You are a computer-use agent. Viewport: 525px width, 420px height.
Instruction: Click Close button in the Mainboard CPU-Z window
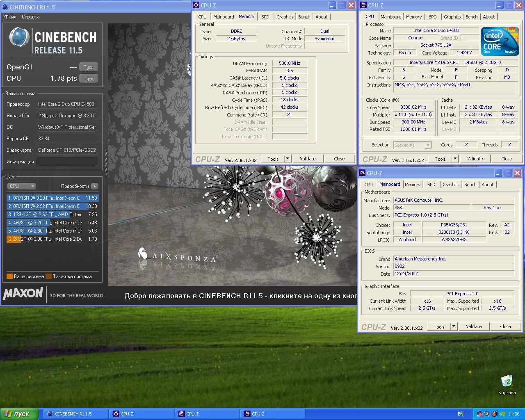[505, 326]
